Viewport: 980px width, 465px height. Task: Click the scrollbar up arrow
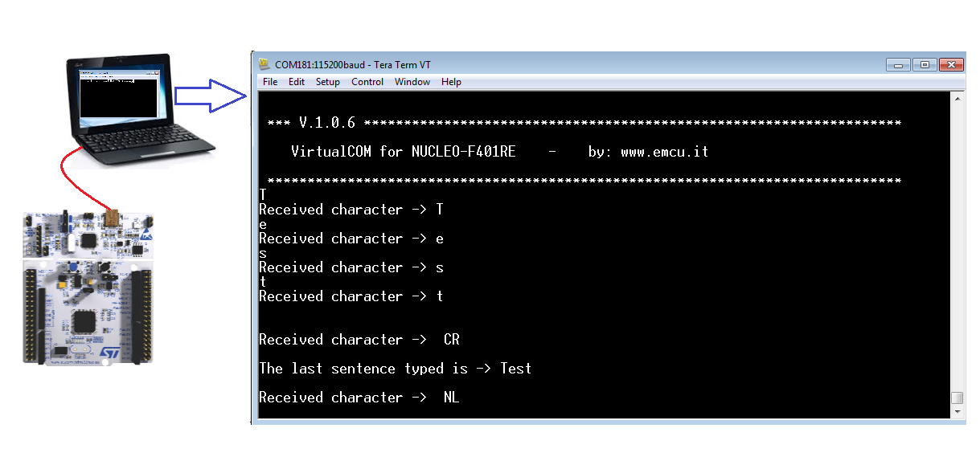pyautogui.click(x=957, y=98)
